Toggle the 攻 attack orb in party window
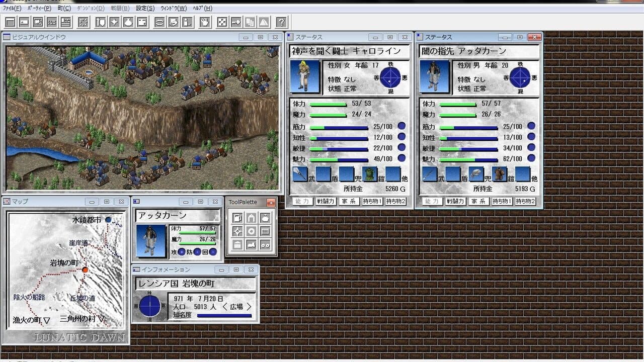The height and width of the screenshot is (362, 644). (182, 252)
